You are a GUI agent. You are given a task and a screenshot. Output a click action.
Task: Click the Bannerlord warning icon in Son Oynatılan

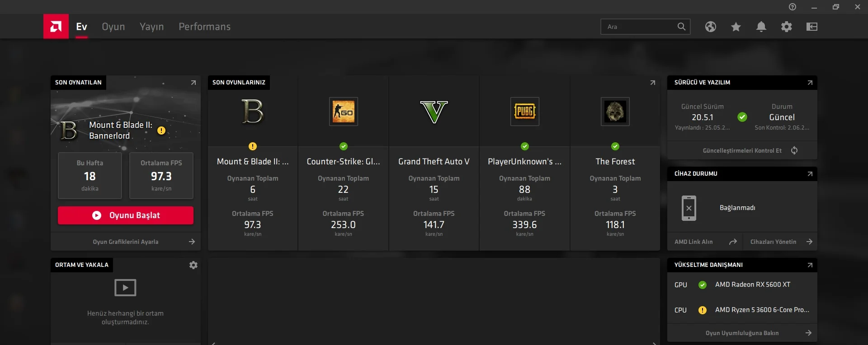tap(161, 131)
